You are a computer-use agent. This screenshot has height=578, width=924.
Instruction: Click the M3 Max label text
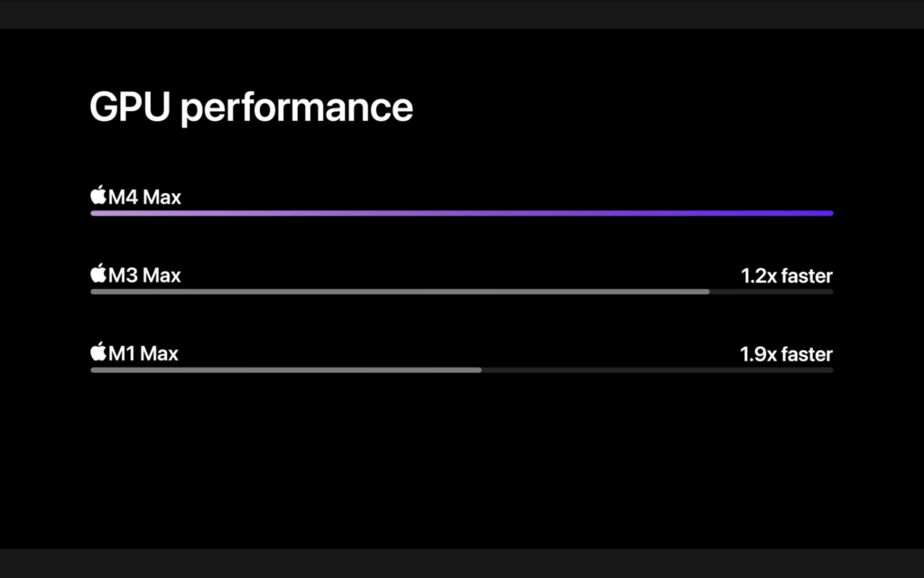[x=144, y=275]
